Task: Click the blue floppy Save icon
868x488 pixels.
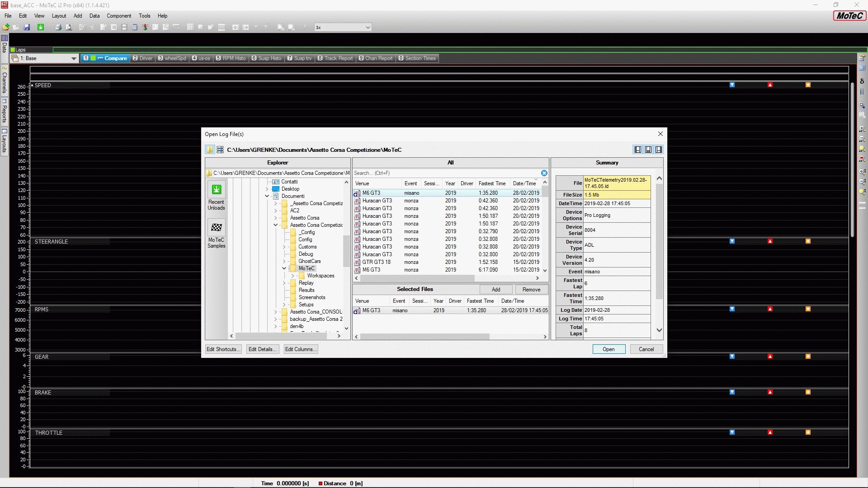Action: click(x=27, y=28)
